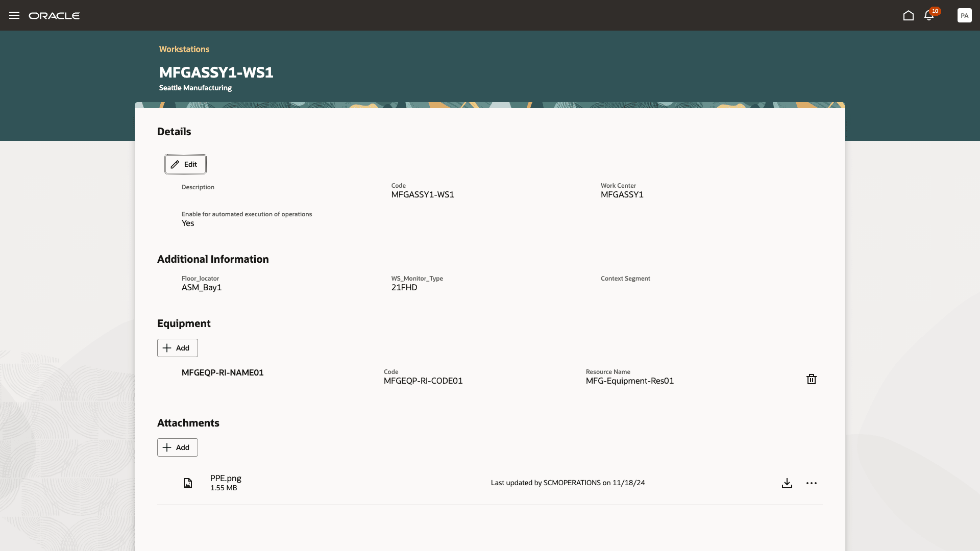
Task: Go to the home page icon
Action: coord(909,15)
